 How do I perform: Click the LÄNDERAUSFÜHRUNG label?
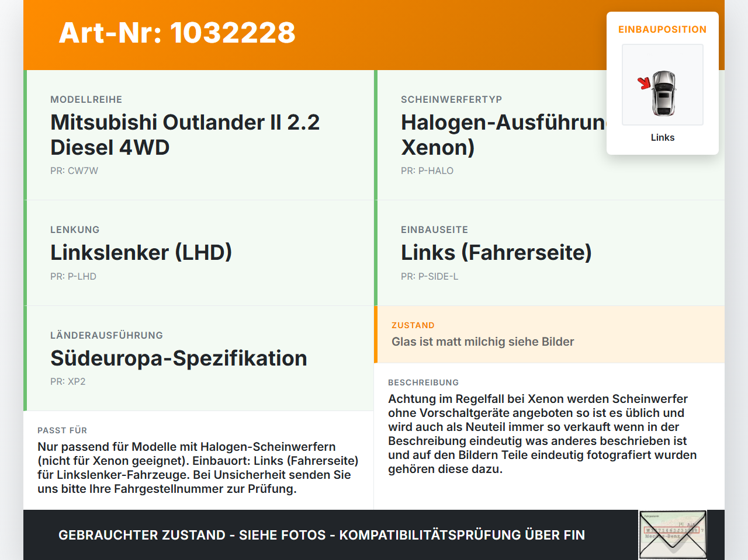(107, 335)
